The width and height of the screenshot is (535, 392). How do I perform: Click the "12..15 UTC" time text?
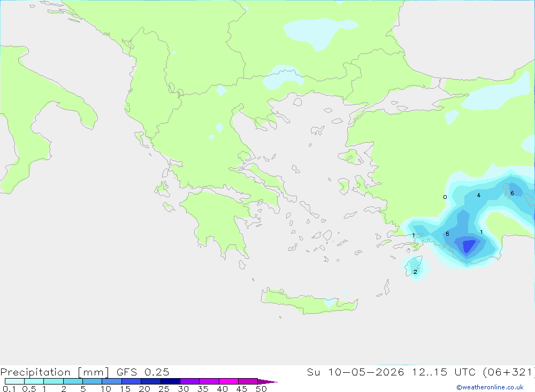point(444,372)
